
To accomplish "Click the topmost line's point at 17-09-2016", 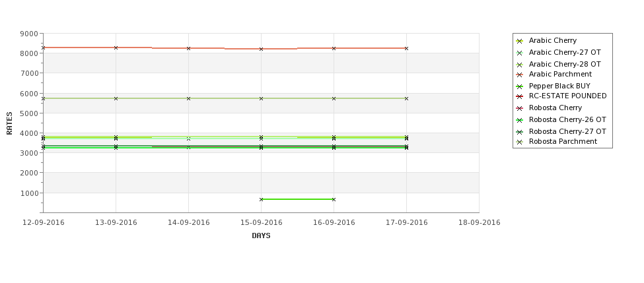I will click(x=406, y=48).
